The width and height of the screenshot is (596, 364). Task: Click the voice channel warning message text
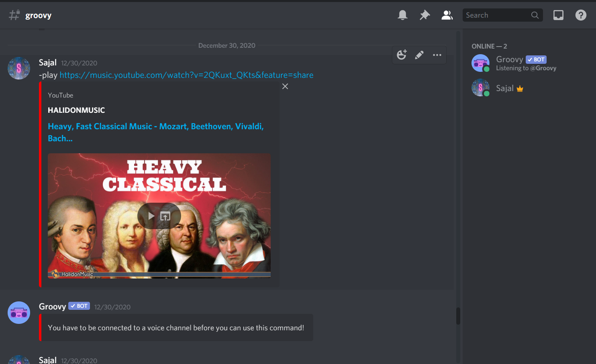[176, 328]
